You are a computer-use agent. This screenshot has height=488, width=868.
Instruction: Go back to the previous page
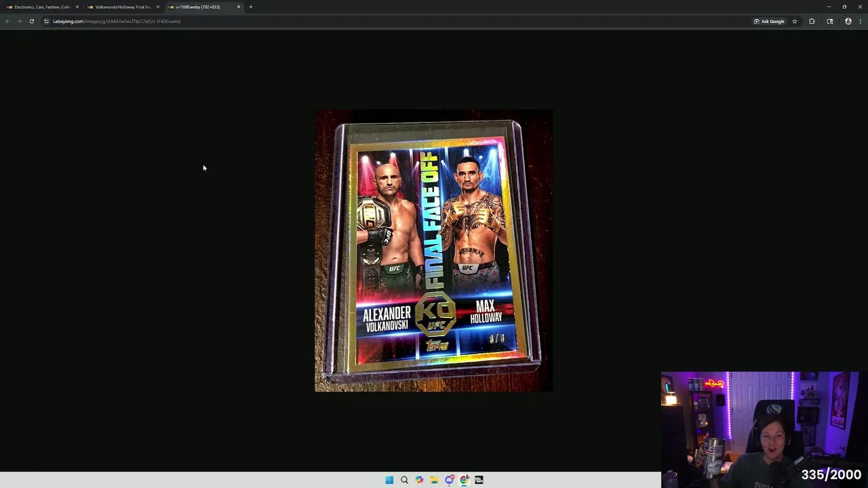7,21
